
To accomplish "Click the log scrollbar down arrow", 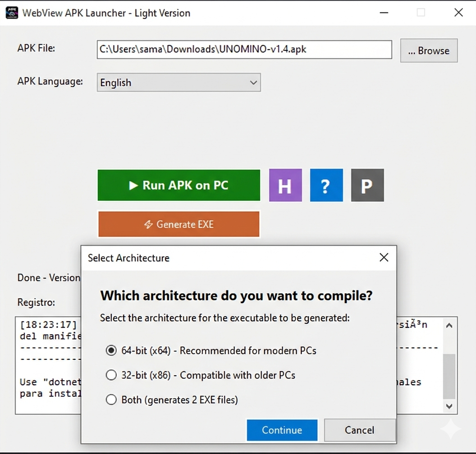I will click(x=449, y=406).
